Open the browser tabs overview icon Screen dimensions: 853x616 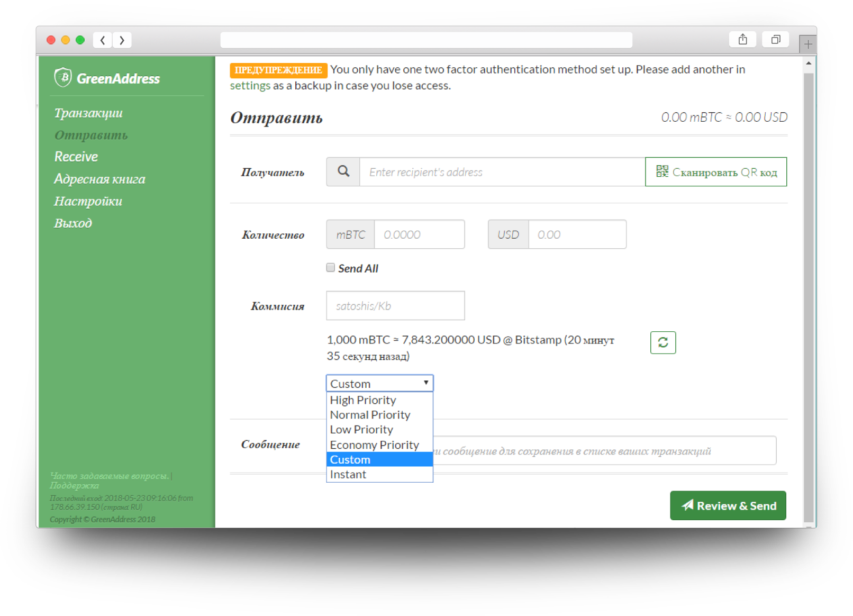[775, 39]
